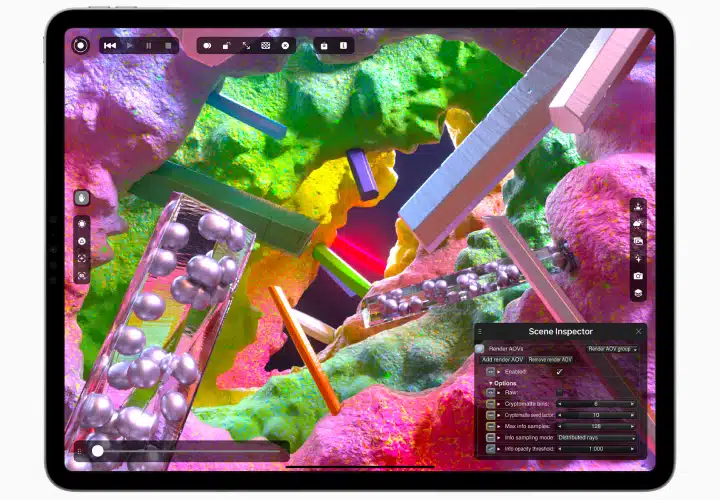Image resolution: width=720 pixels, height=500 pixels.
Task: Click the Render AOVs node icon
Action: (480, 348)
